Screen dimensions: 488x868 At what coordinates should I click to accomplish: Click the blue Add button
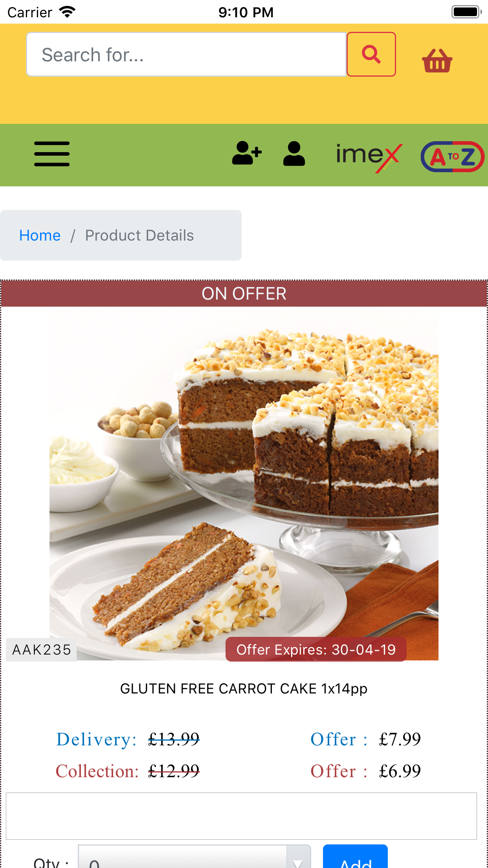tap(355, 857)
